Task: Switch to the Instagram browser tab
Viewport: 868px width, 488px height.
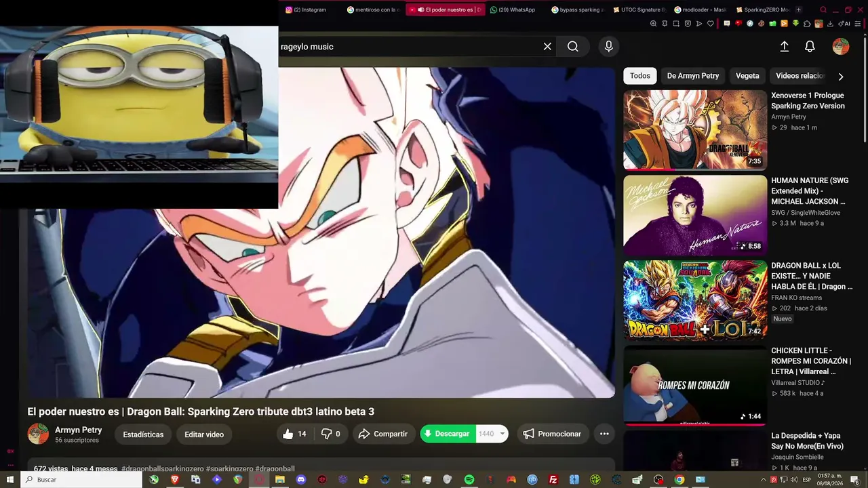Action: pyautogui.click(x=306, y=9)
